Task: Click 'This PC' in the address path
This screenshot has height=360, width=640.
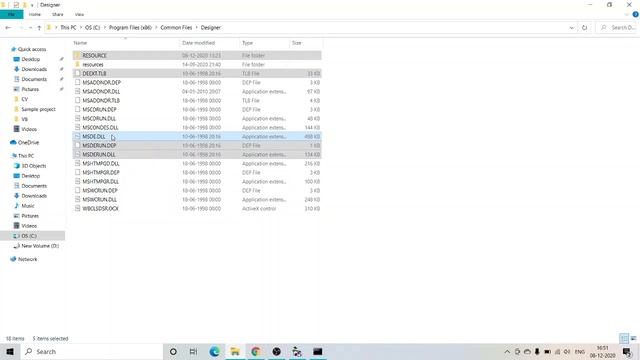Action: point(68,28)
